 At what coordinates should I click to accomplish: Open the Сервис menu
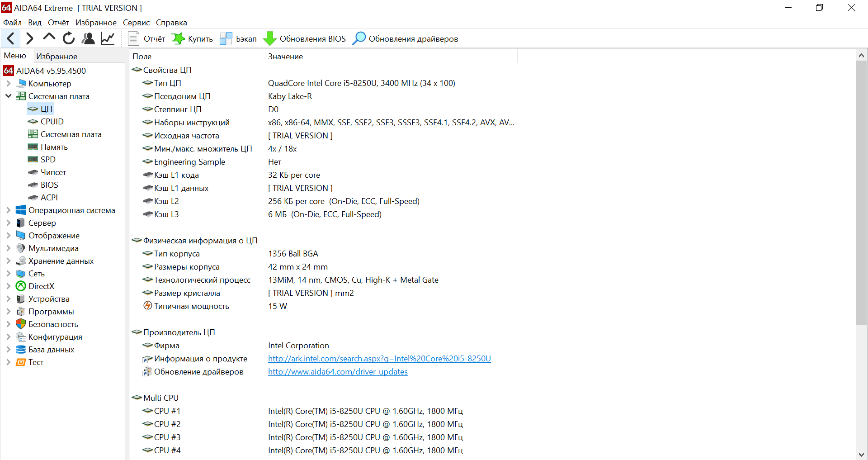click(136, 23)
